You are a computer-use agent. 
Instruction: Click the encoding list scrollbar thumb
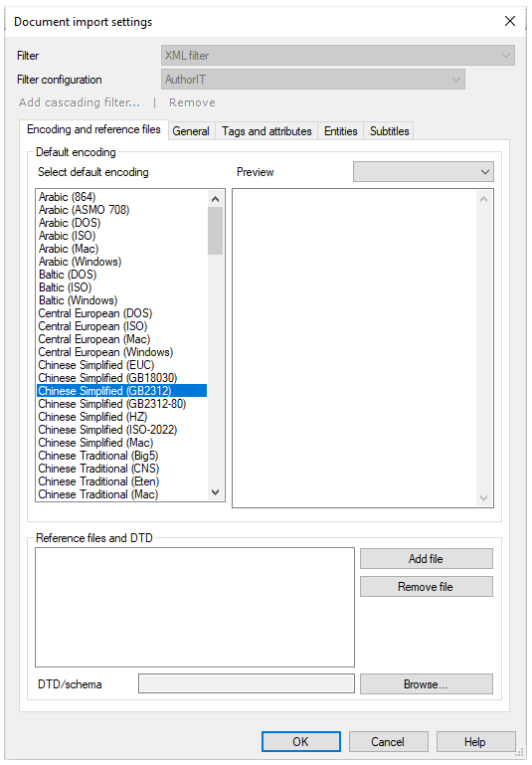click(215, 231)
